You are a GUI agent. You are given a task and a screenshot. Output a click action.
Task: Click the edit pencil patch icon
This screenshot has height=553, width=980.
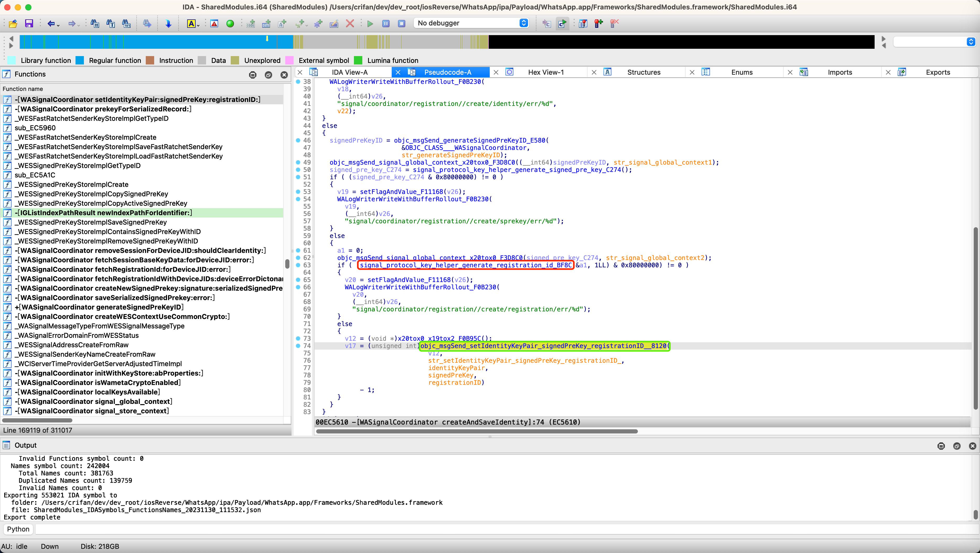pos(334,24)
